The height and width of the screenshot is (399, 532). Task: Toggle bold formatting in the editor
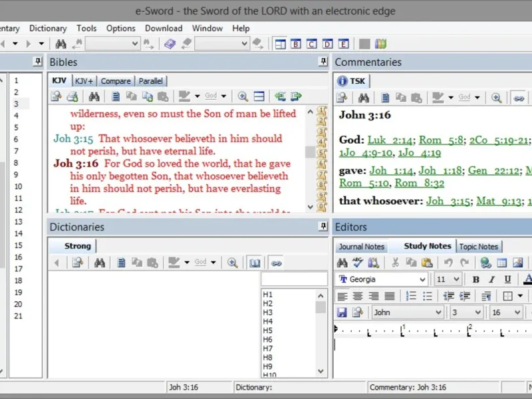click(x=475, y=279)
